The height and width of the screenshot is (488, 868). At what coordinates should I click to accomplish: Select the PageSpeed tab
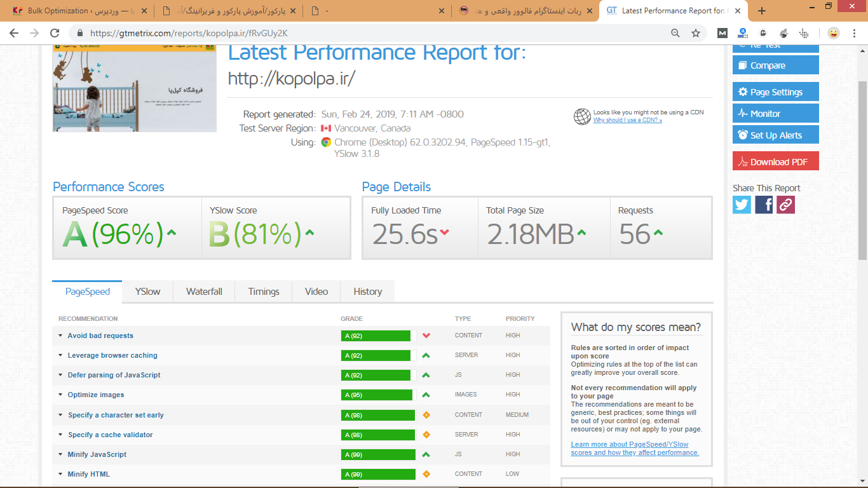87,292
